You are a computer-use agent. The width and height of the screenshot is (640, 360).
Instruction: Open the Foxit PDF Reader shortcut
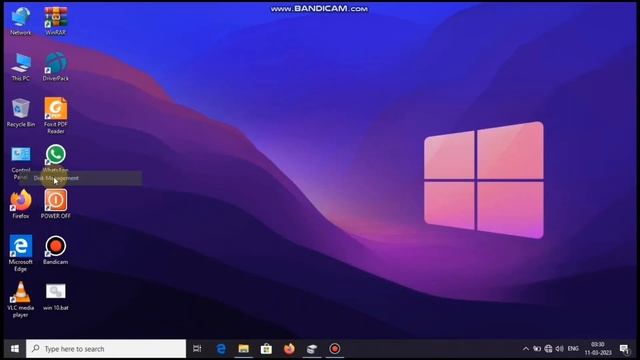[x=56, y=116]
